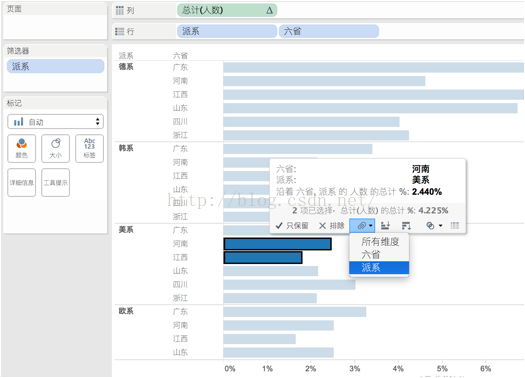
Task: Click the 德系 广东 bar
Action: (373, 67)
